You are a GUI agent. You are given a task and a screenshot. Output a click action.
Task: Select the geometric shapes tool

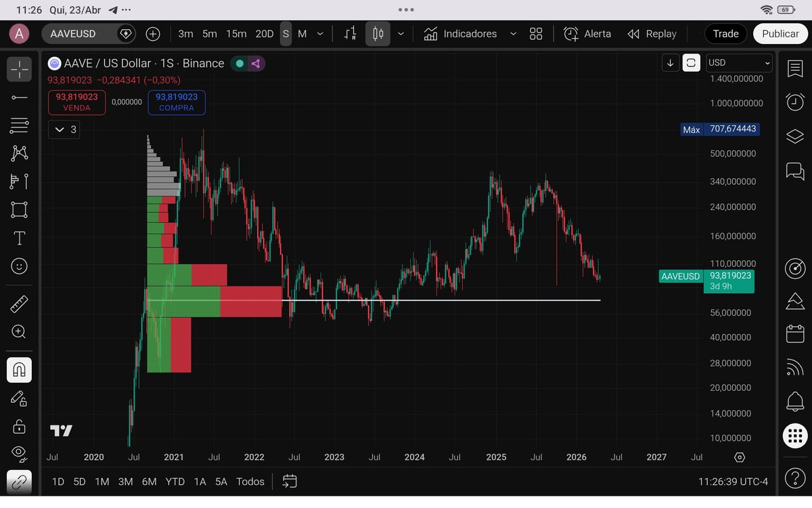click(x=20, y=209)
